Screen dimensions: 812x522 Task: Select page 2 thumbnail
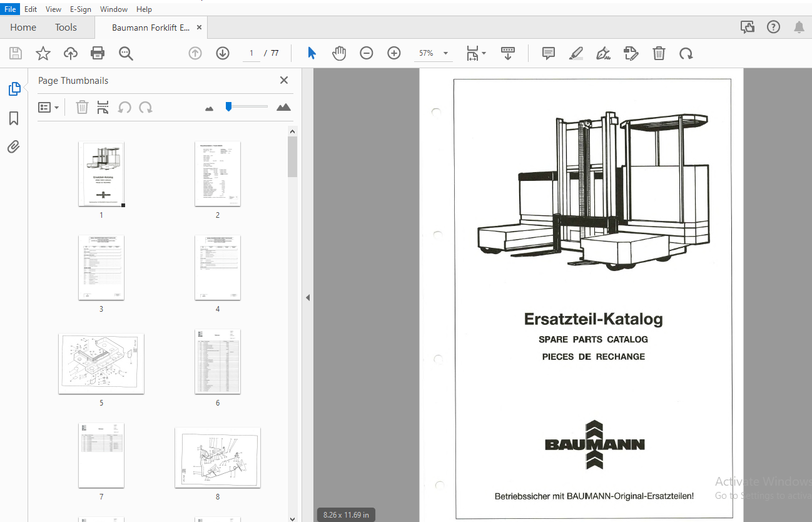click(x=218, y=174)
